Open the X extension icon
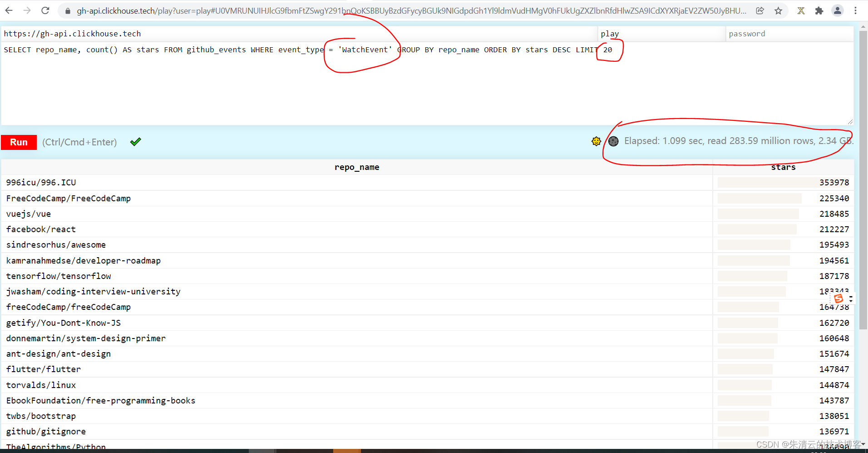Screen dimensions: 868x453 point(801,10)
